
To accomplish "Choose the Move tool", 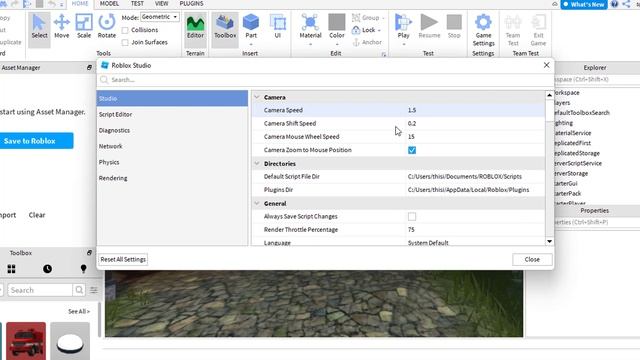I will pos(62,27).
